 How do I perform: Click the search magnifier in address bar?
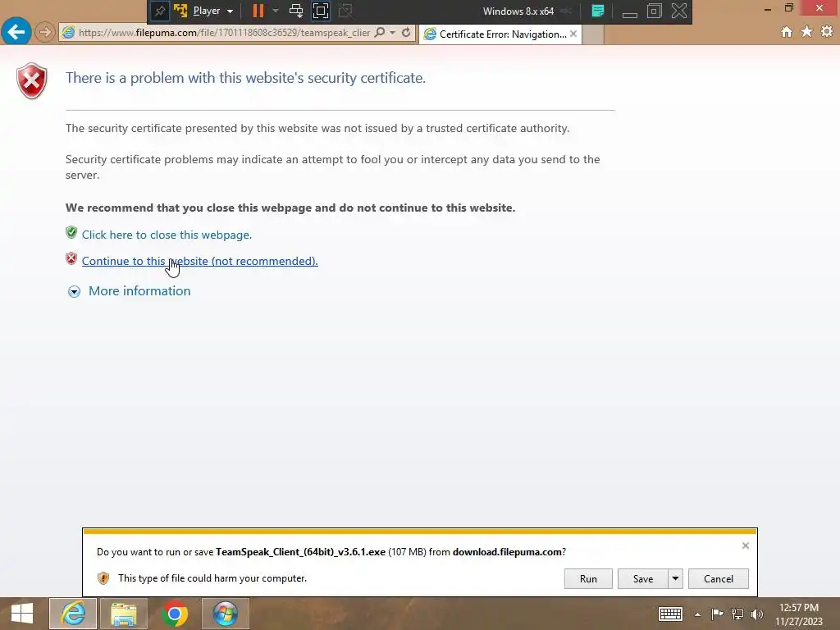(379, 32)
